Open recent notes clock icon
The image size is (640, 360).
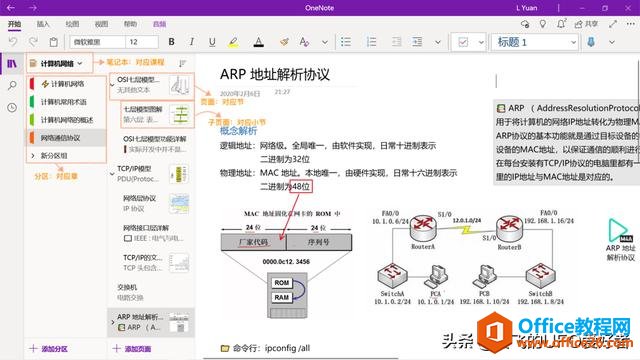click(12, 108)
